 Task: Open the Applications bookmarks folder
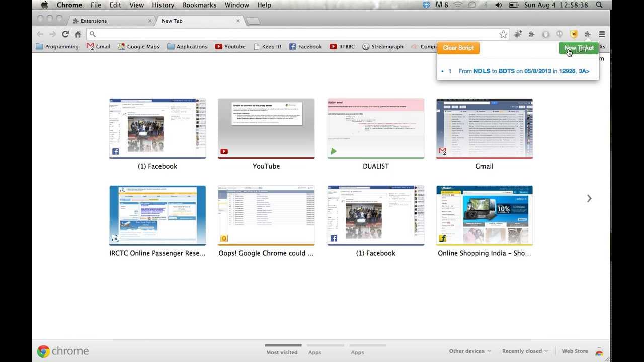click(x=187, y=47)
